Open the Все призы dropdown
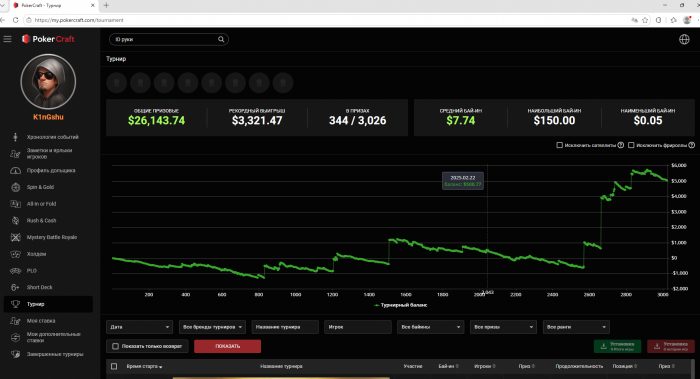700x379 pixels. [503, 327]
